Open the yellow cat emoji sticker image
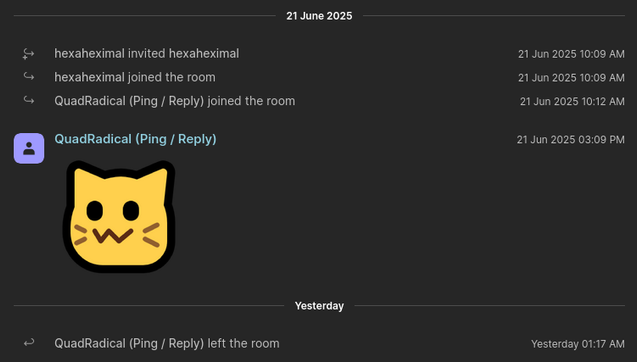This screenshot has height=362, width=637. (119, 217)
